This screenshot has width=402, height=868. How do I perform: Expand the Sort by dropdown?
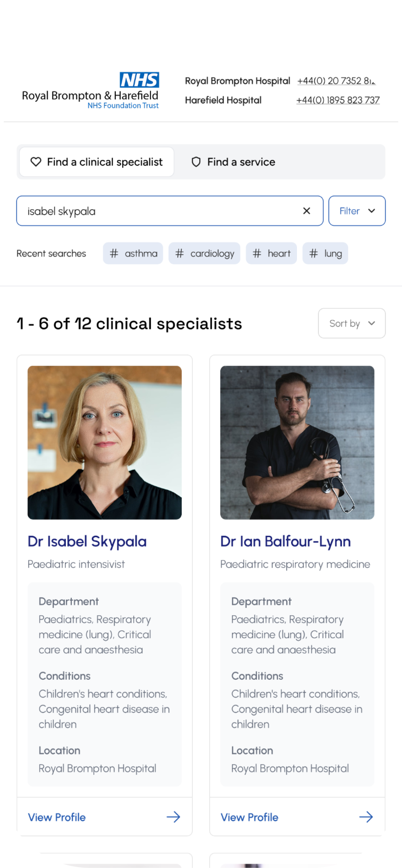[351, 323]
